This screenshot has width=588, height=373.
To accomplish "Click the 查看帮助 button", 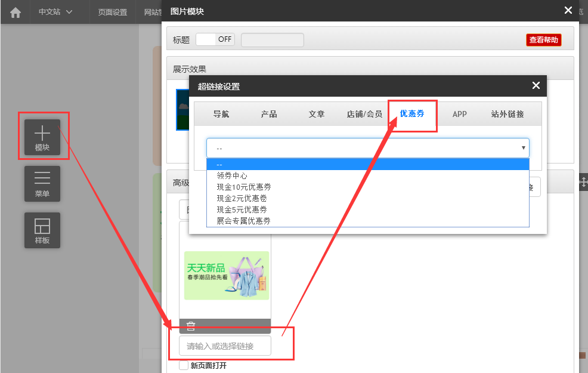I will point(543,40).
